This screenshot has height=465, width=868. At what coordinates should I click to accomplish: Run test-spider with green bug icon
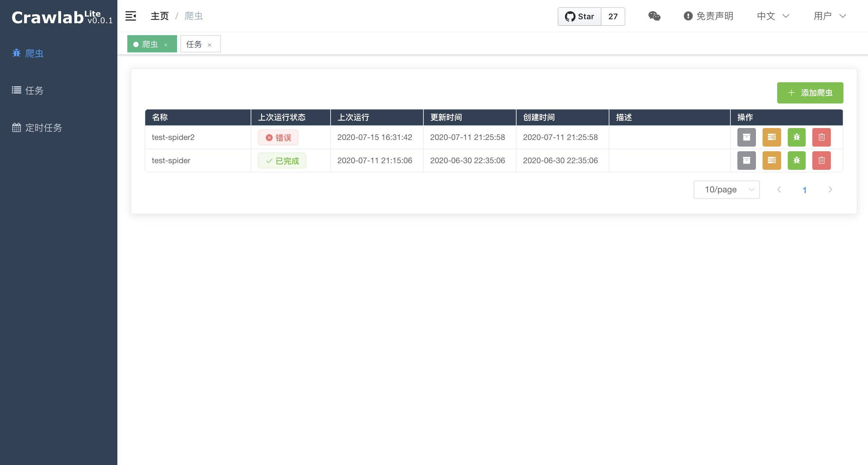pyautogui.click(x=797, y=161)
